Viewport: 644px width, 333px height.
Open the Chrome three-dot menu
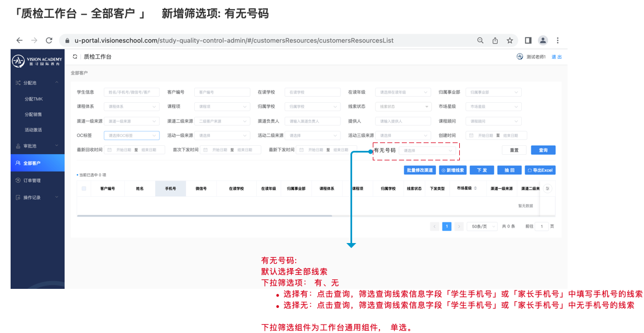[x=558, y=41]
